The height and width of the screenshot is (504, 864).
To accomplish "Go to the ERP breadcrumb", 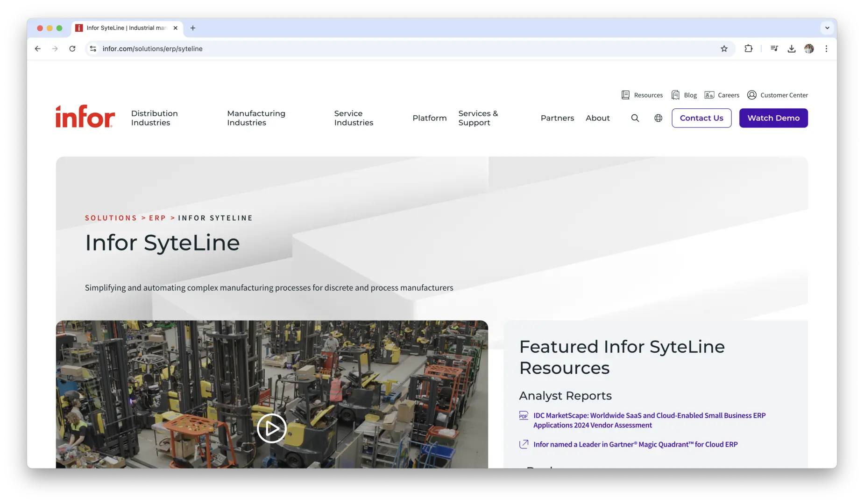I will click(157, 218).
